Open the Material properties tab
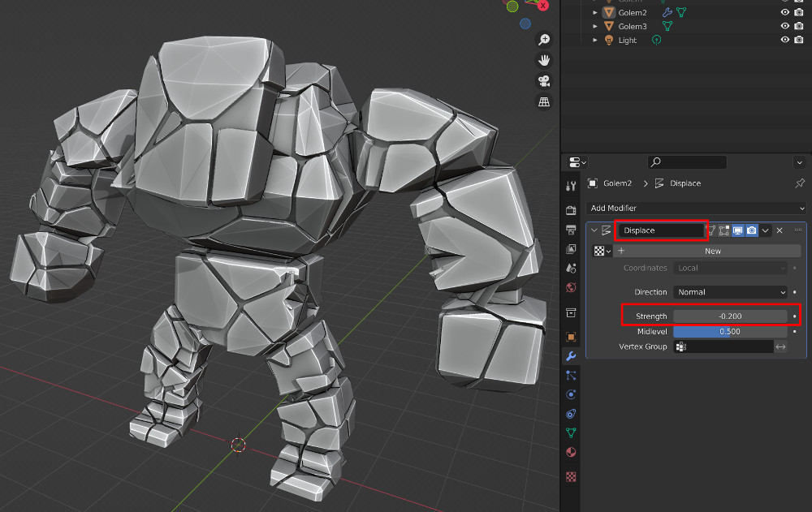 571,452
